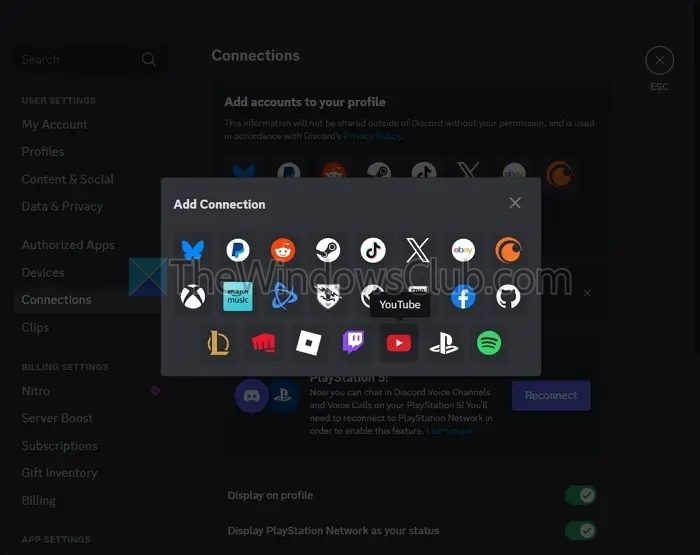Focus the settings Search field
This screenshot has height=555, width=700.
[x=89, y=59]
